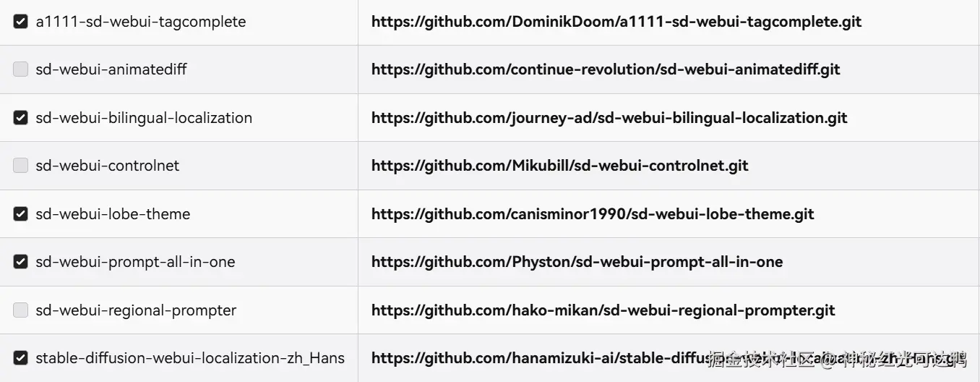Viewport: 980px width, 382px height.
Task: Check the sd-webui-regional-prompter checkbox
Action: coord(21,310)
